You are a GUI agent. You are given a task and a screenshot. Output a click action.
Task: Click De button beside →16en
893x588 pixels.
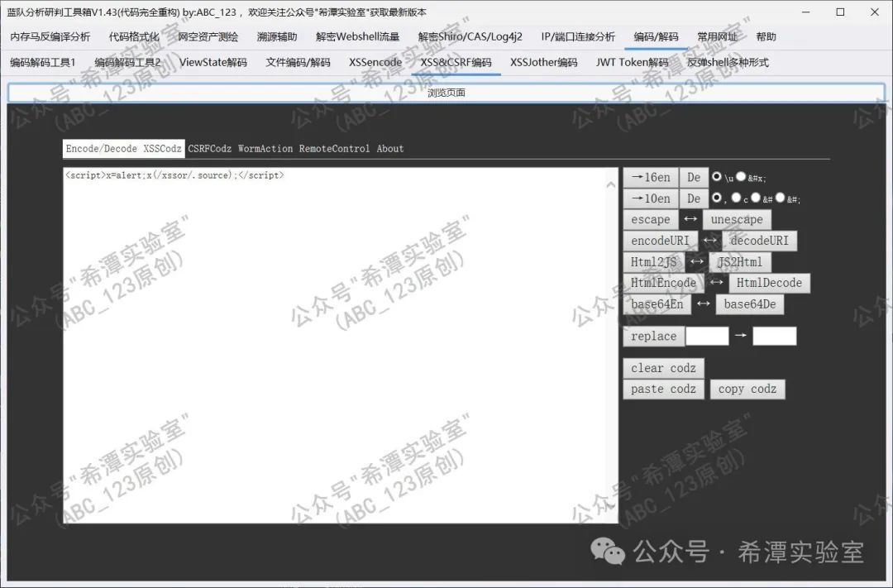click(694, 177)
